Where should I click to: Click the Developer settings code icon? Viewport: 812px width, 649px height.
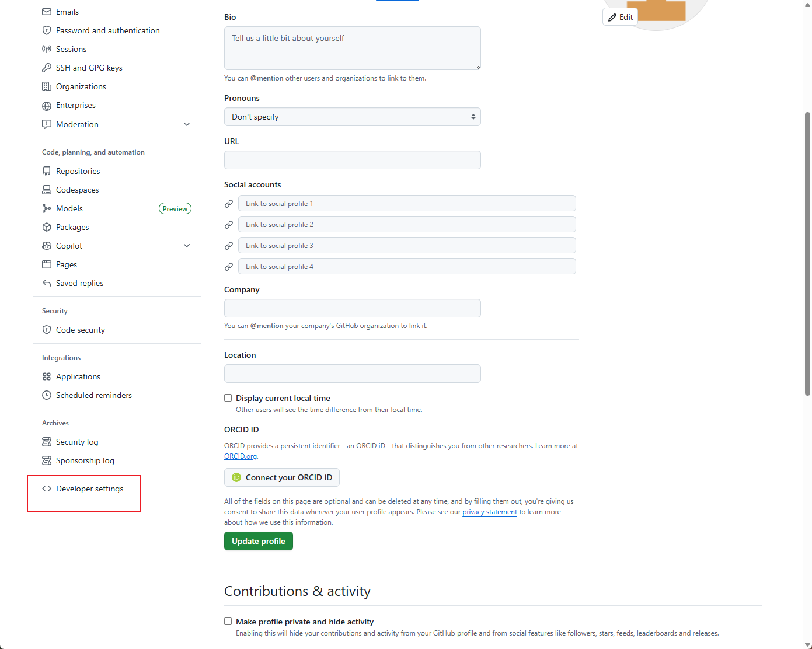(x=47, y=489)
